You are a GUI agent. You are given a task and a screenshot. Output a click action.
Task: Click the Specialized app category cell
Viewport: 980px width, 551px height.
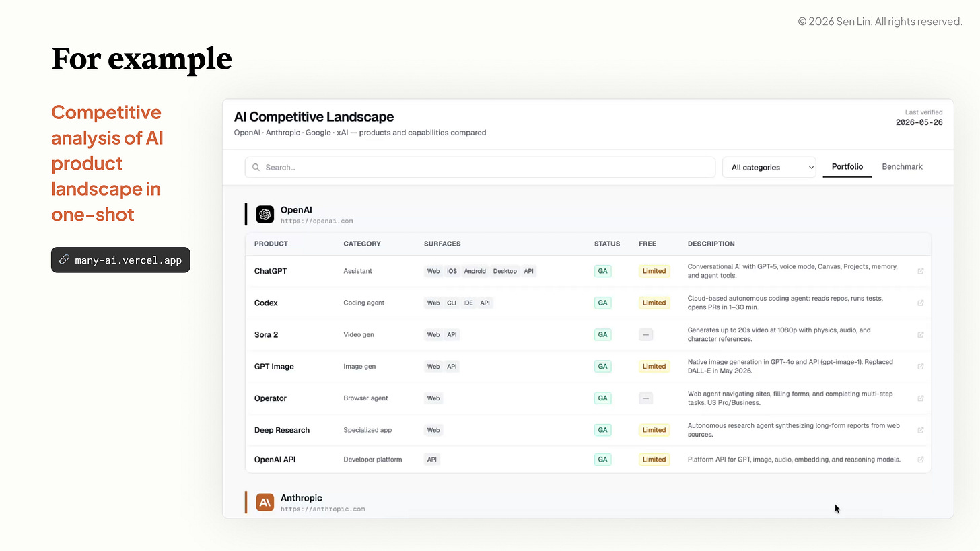point(367,430)
